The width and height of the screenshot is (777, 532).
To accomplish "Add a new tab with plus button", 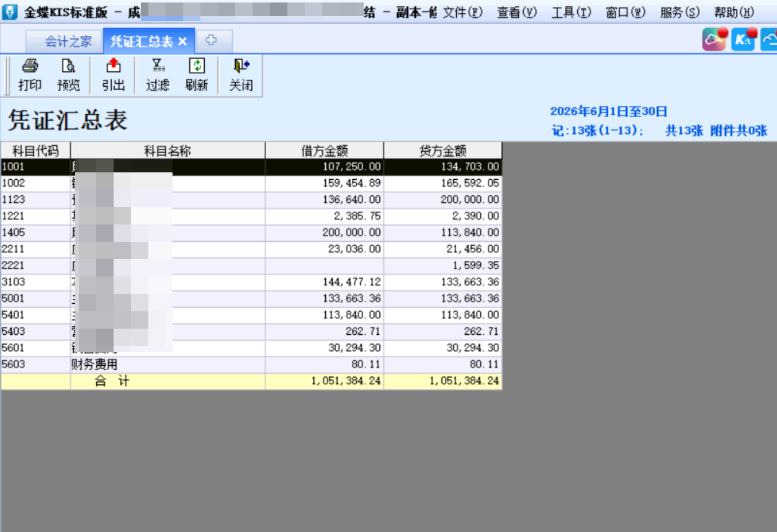I will [x=212, y=41].
